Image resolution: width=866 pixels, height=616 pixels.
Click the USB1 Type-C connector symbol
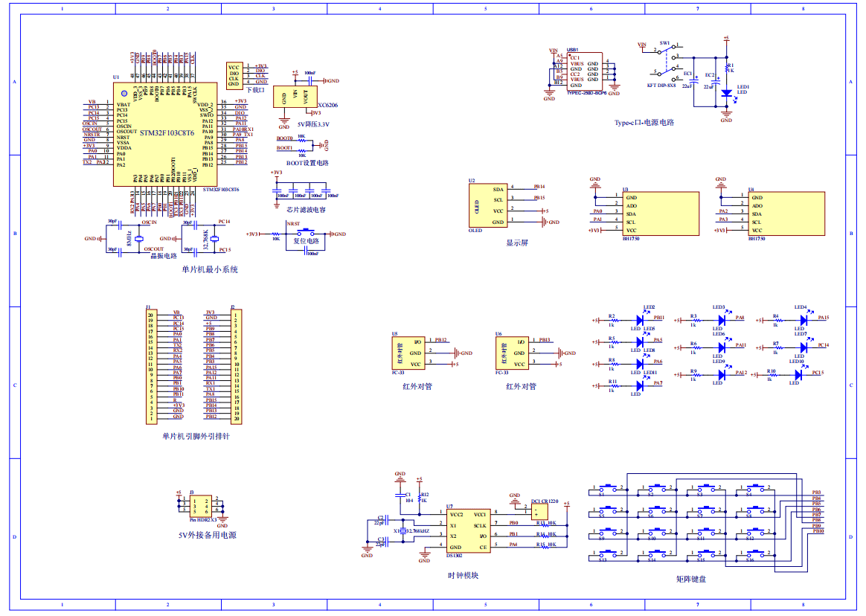(x=585, y=72)
